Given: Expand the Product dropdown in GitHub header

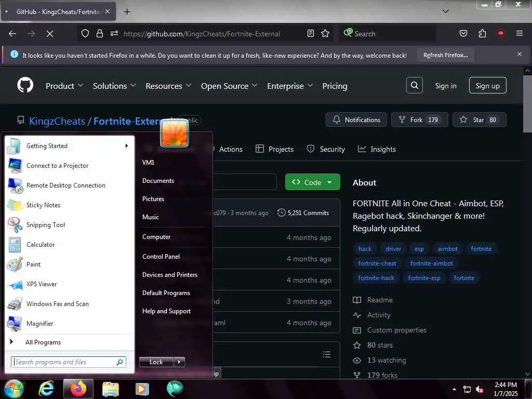Looking at the screenshot, I should [64, 86].
